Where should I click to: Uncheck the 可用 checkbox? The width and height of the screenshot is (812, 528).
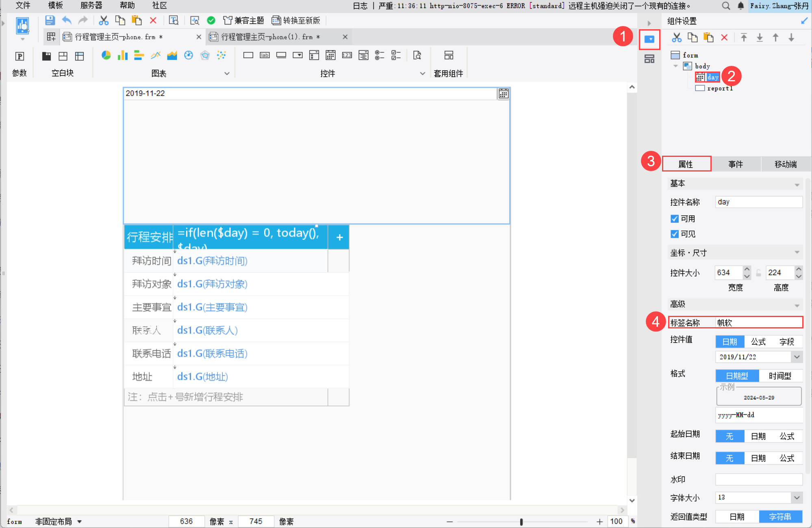(x=675, y=219)
